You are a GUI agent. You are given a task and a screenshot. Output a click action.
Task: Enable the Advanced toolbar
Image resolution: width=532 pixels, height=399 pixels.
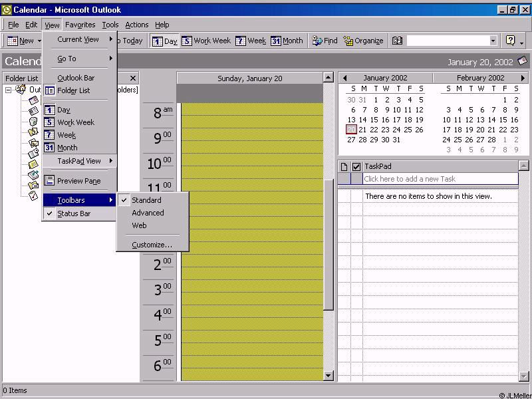[148, 213]
